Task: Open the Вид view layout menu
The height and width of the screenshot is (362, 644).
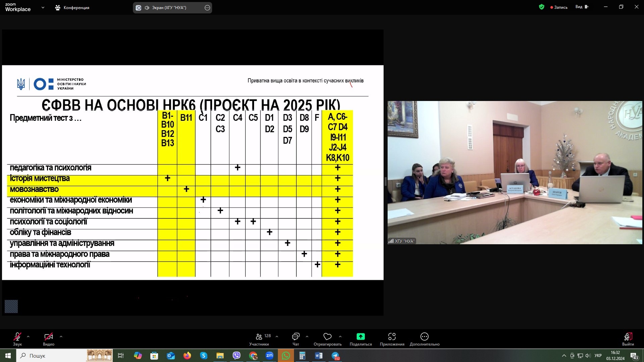Action: [582, 7]
